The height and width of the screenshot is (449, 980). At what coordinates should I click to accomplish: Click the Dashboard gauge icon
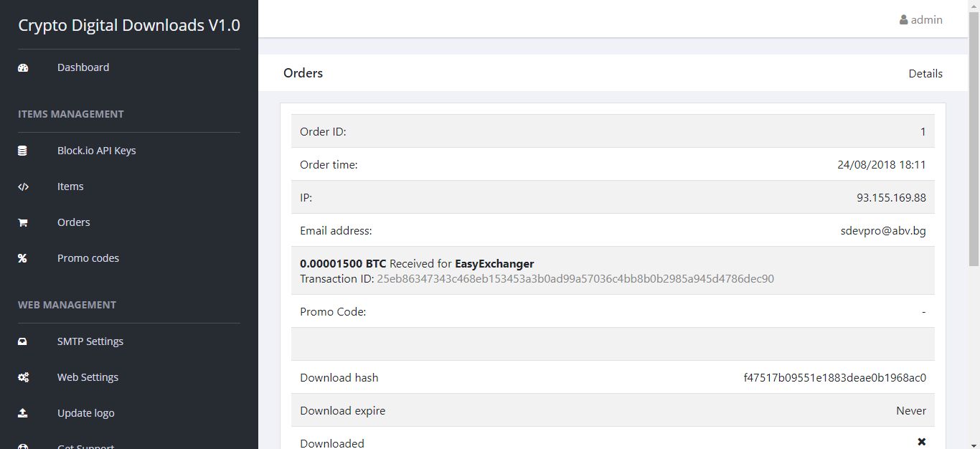23,67
